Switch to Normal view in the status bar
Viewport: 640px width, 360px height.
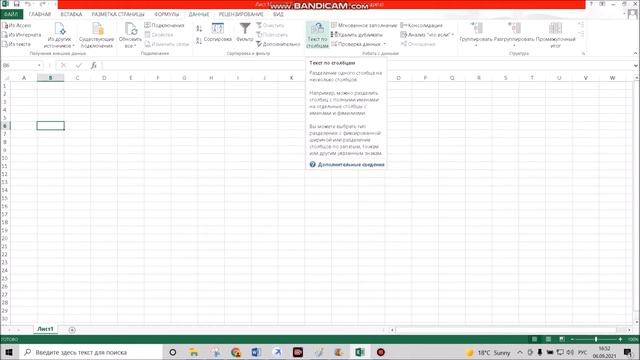click(x=534, y=339)
